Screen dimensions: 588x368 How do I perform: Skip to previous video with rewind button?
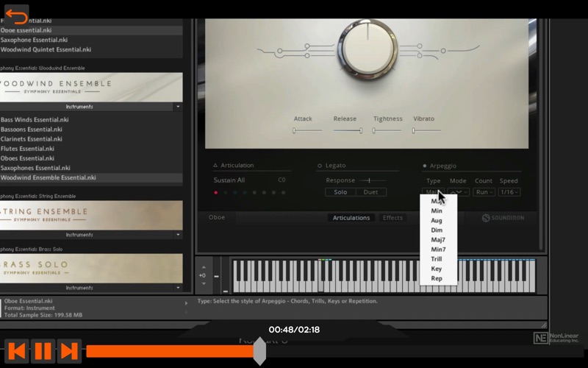[x=16, y=351]
